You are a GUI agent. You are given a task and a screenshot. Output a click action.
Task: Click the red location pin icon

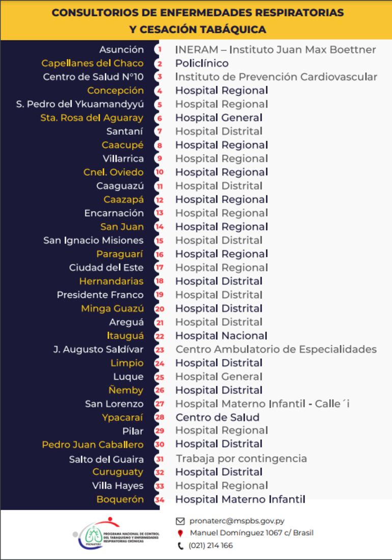pyautogui.click(x=180, y=533)
